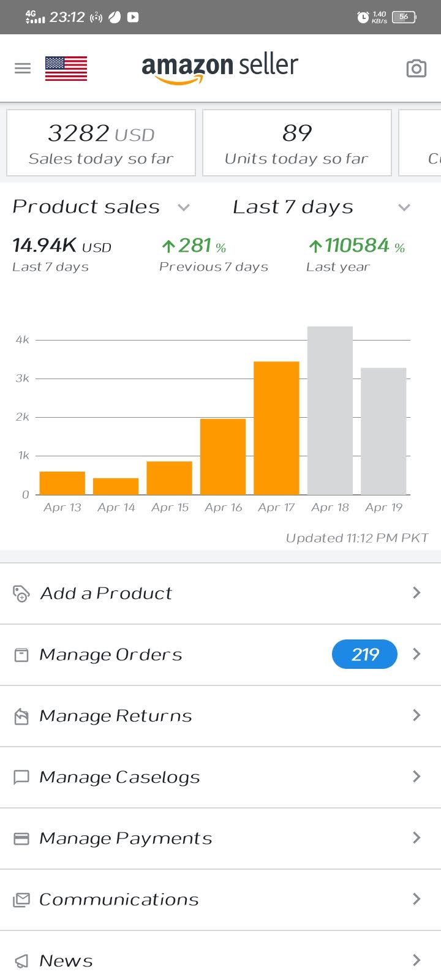
Task: Tap the US flag marketplace icon
Action: [x=66, y=69]
